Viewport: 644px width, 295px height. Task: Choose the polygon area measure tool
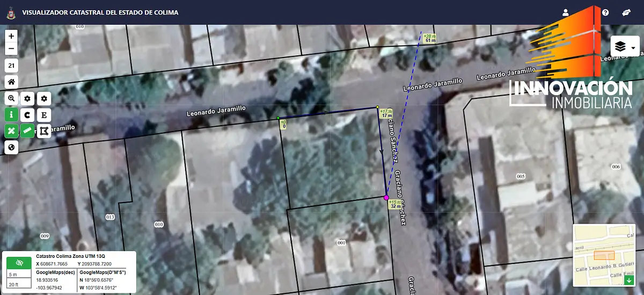point(44,131)
